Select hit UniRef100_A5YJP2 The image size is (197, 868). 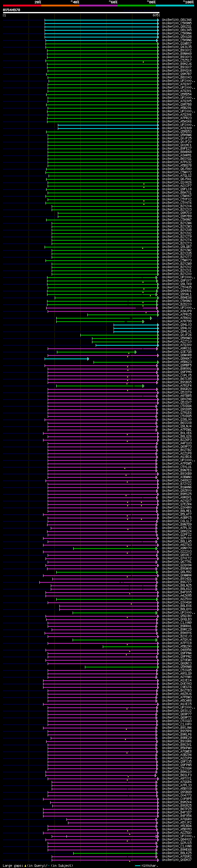click(177, 822)
